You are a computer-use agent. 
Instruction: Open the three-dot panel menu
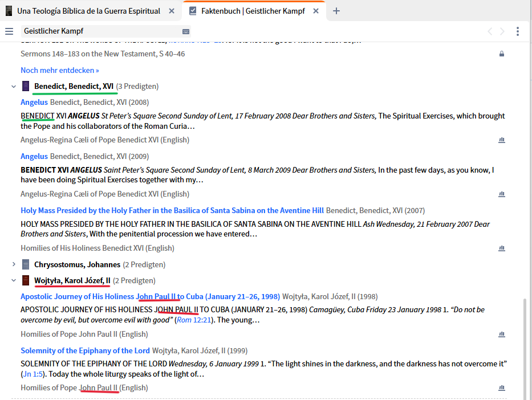pyautogui.click(x=518, y=31)
